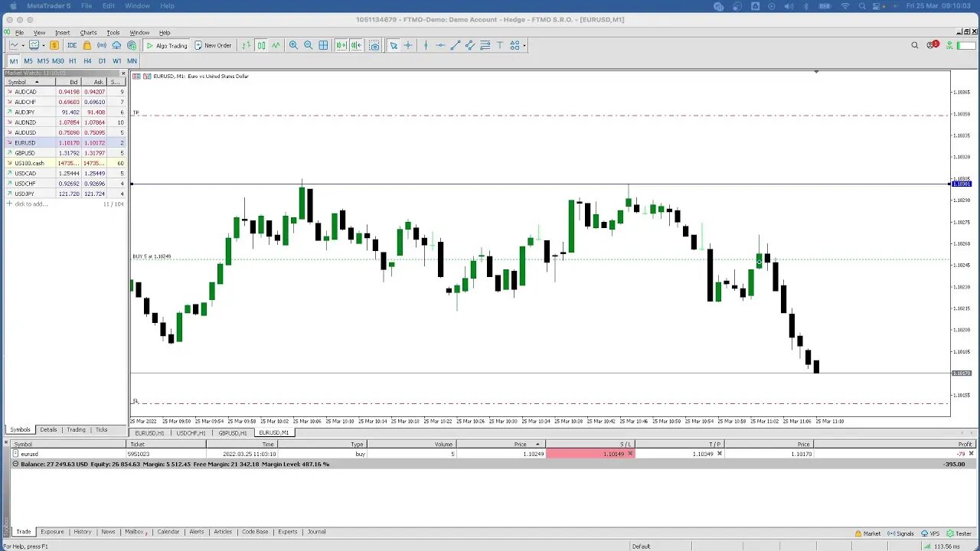Open the profiles dropdown arrow next to chart window icon

click(x=43, y=46)
